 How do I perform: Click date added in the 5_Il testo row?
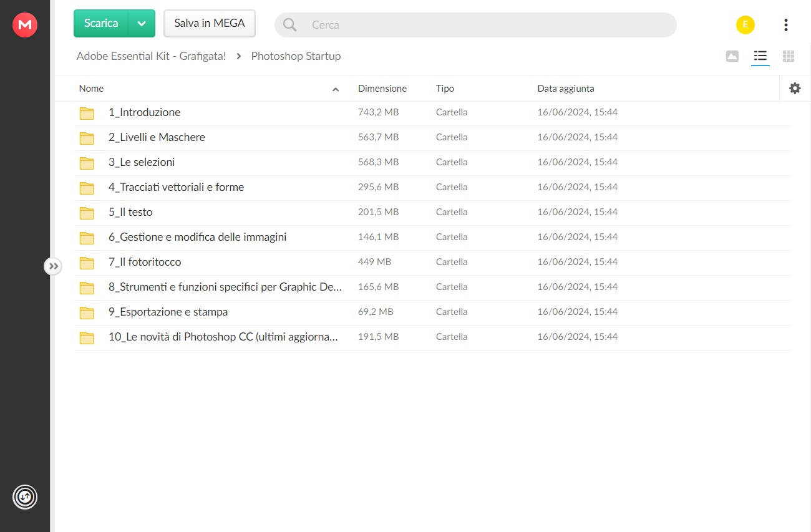click(x=578, y=212)
